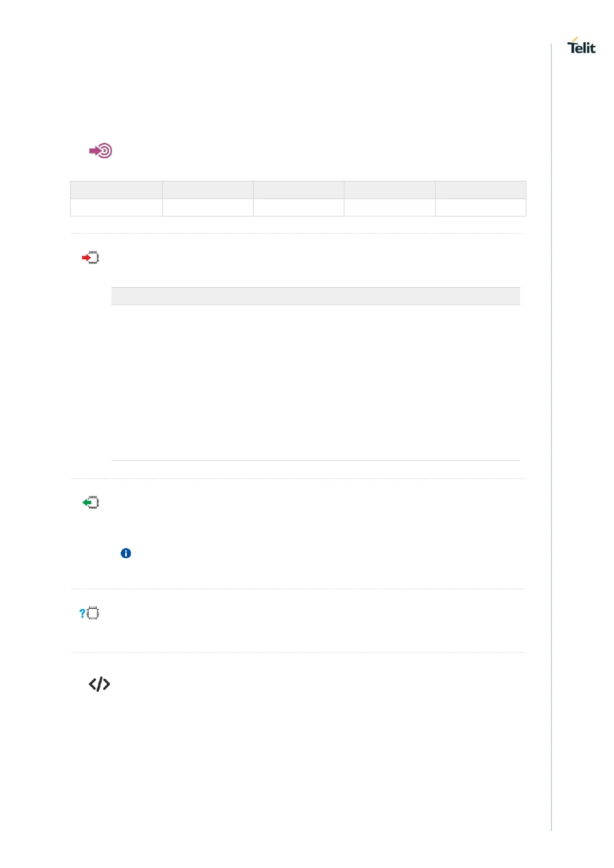Click rightmost white cell of five-column table

tap(480, 207)
